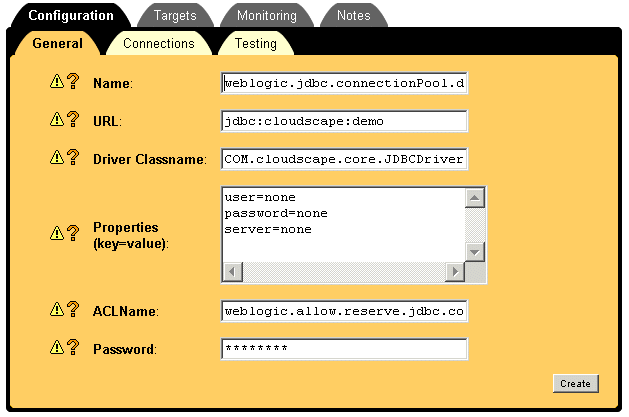Click the Properties scroll down arrow
This screenshot has width=629, height=417.
475,252
